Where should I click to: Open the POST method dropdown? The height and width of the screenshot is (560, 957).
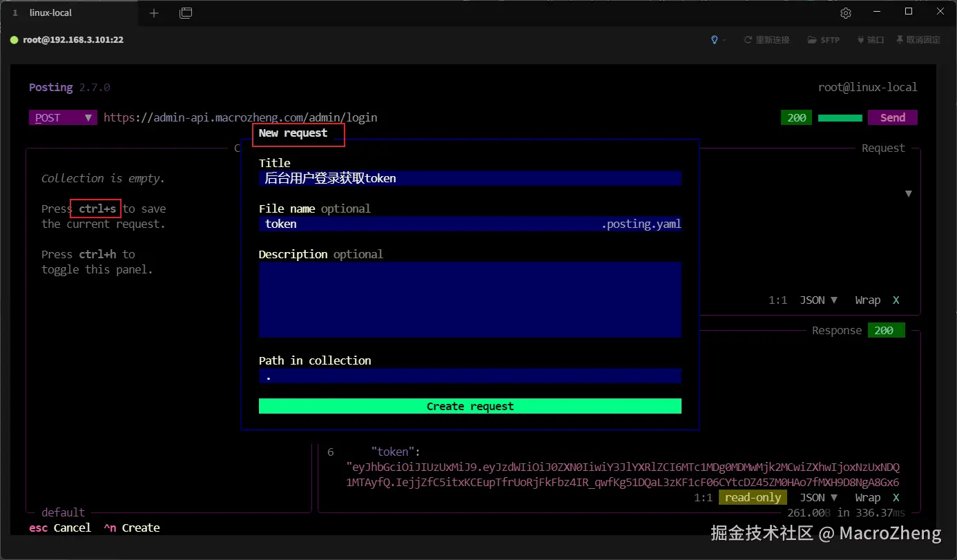[63, 117]
